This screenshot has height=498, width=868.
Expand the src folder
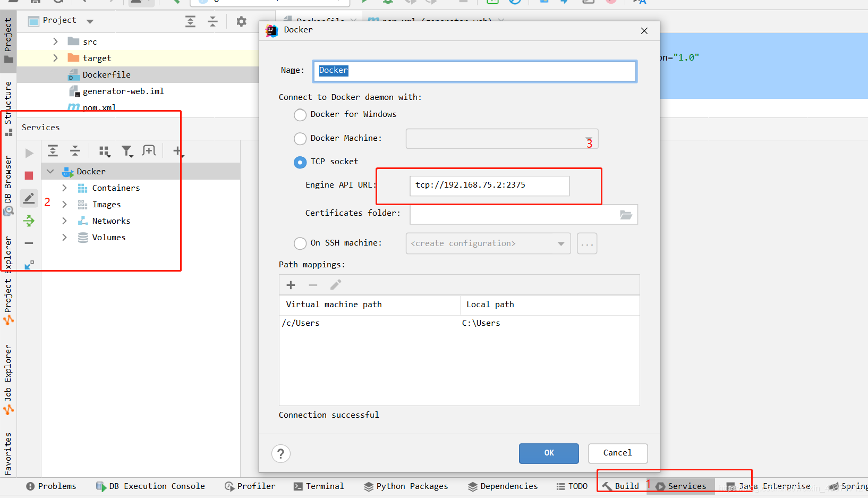(55, 41)
